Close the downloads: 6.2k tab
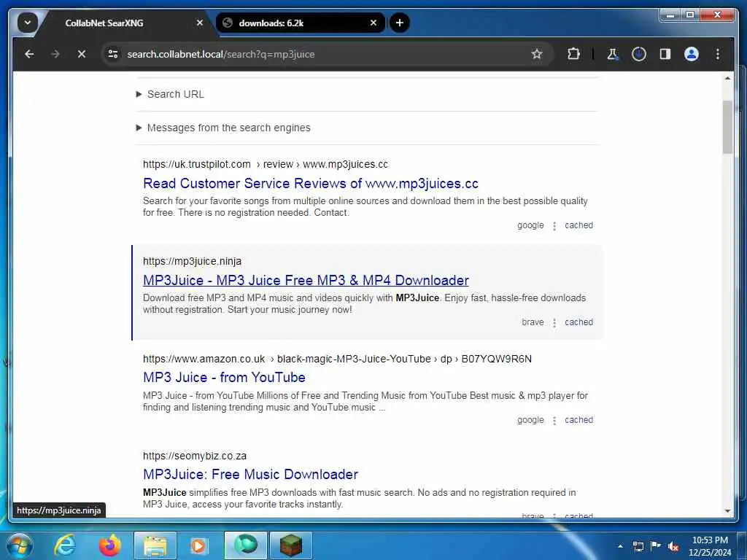747x560 pixels. coord(373,23)
